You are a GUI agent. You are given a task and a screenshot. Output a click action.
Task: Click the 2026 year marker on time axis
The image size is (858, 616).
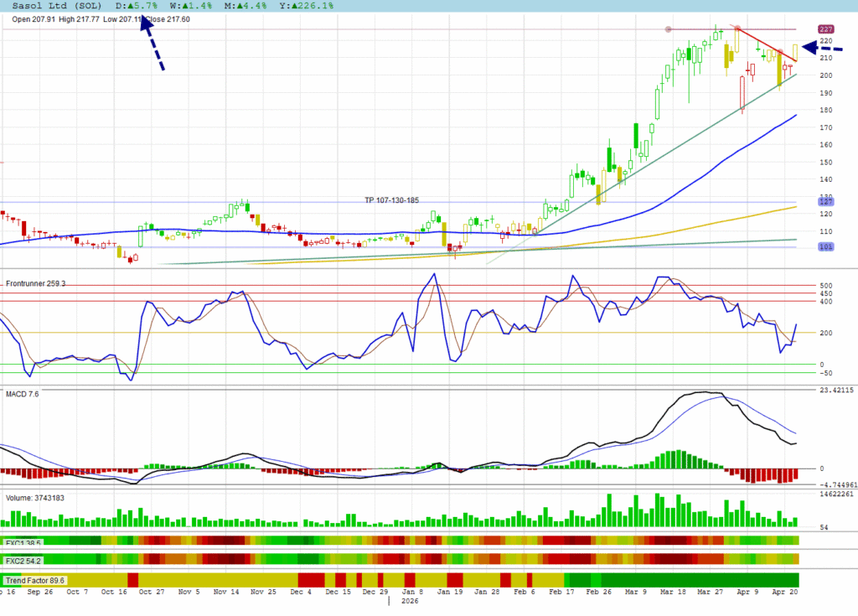click(x=410, y=601)
